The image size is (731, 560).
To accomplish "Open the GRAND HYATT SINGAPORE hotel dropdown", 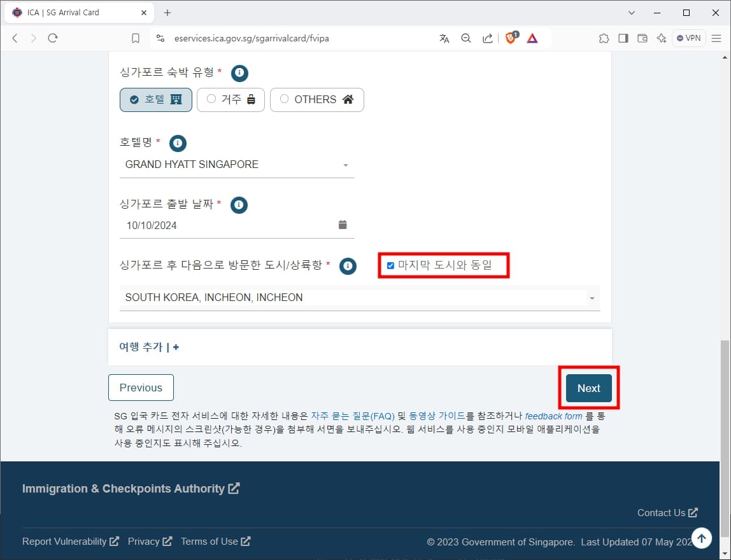I will [x=346, y=165].
